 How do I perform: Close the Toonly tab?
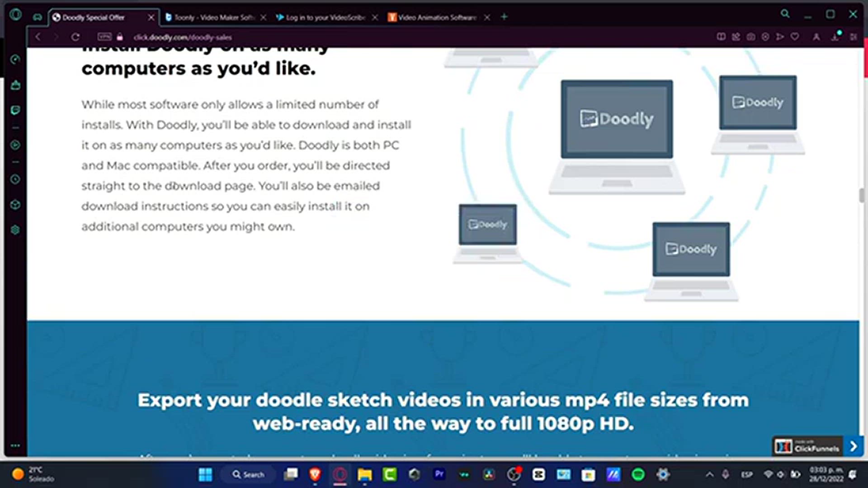pos(264,17)
